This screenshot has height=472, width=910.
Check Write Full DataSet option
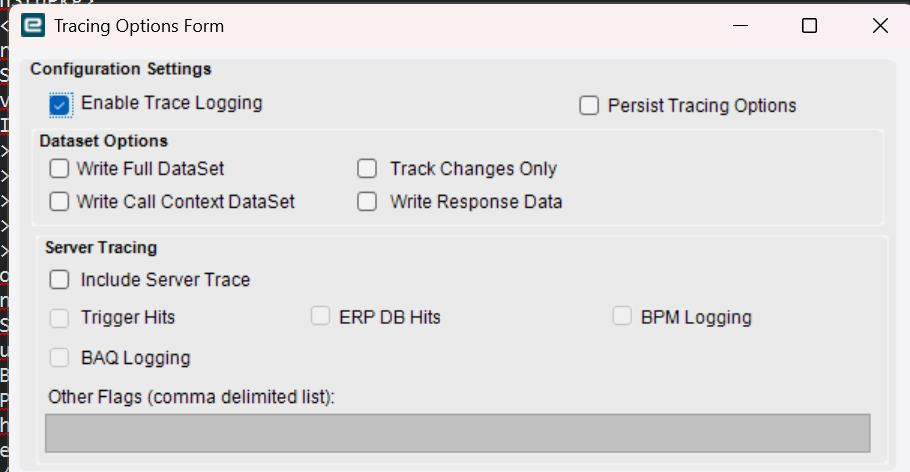click(x=60, y=169)
